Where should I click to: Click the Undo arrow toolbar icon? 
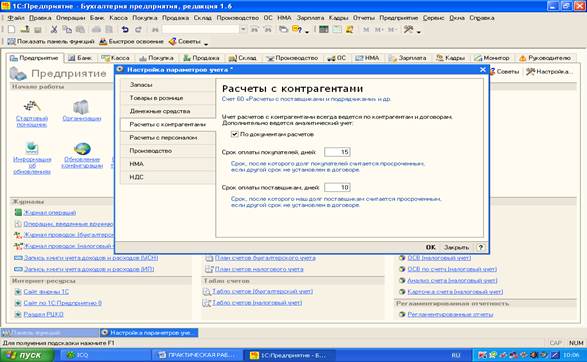[x=125, y=29]
